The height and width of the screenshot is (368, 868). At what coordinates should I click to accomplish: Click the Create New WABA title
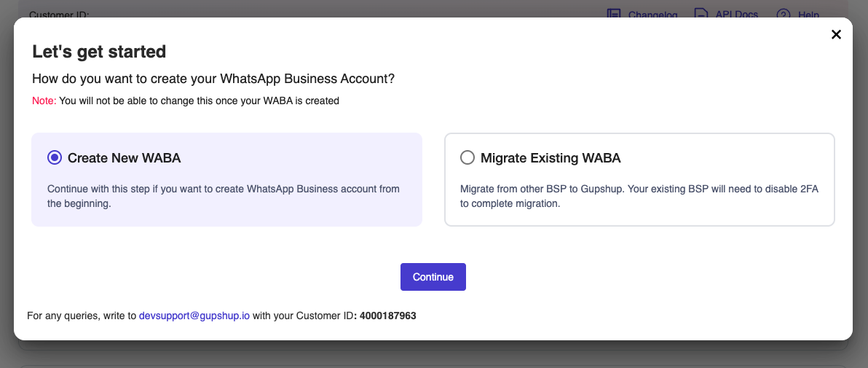(124, 158)
